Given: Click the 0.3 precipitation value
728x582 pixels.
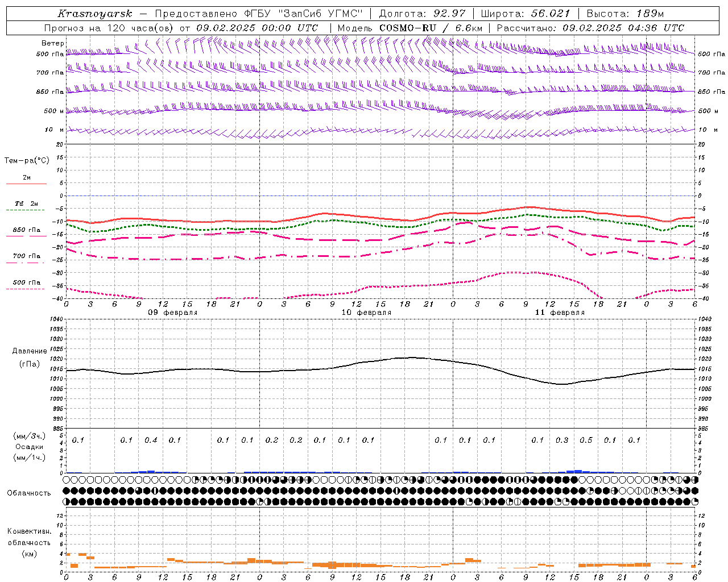Looking at the screenshot, I should click(562, 440).
